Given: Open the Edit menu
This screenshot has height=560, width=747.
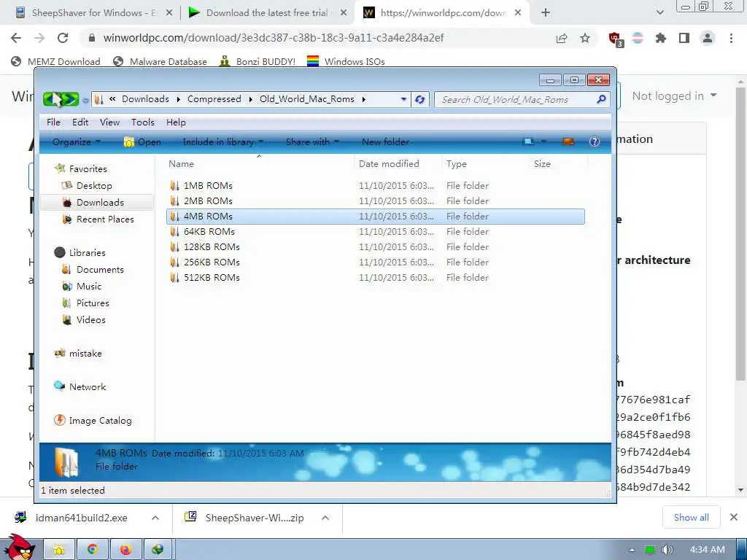Looking at the screenshot, I should pyautogui.click(x=80, y=122).
